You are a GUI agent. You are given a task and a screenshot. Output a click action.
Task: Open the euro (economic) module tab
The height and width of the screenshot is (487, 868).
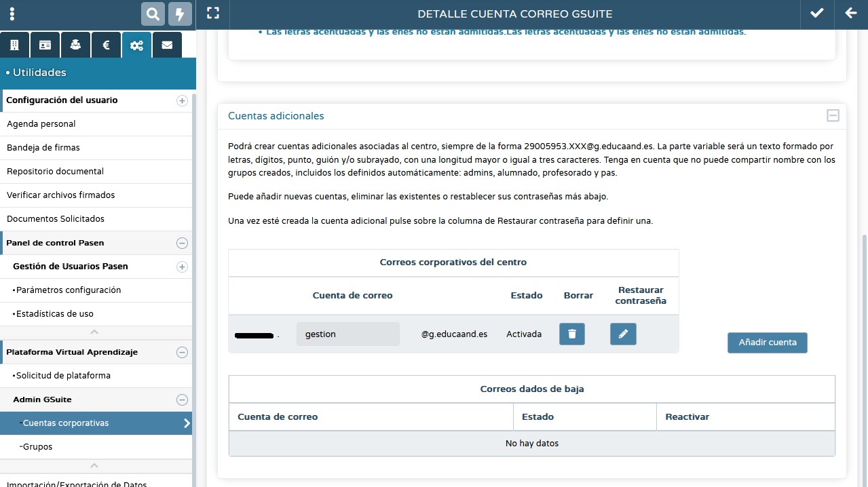[106, 45]
